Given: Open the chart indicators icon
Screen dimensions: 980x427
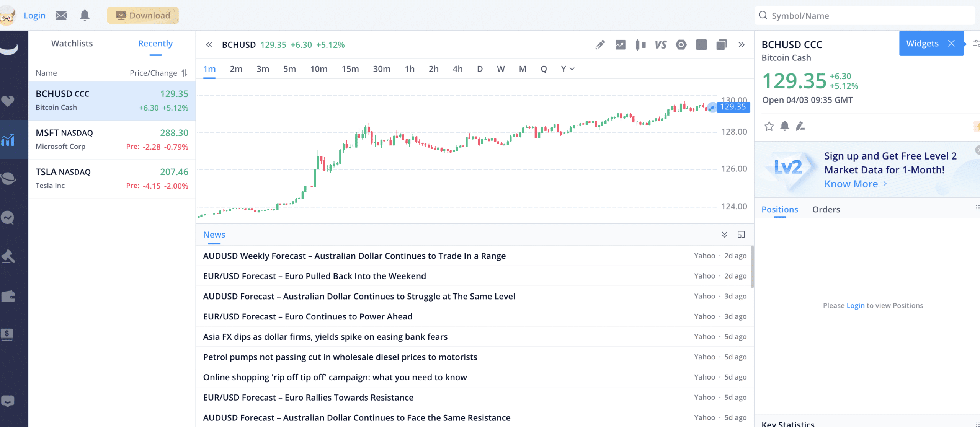Looking at the screenshot, I should coord(620,45).
